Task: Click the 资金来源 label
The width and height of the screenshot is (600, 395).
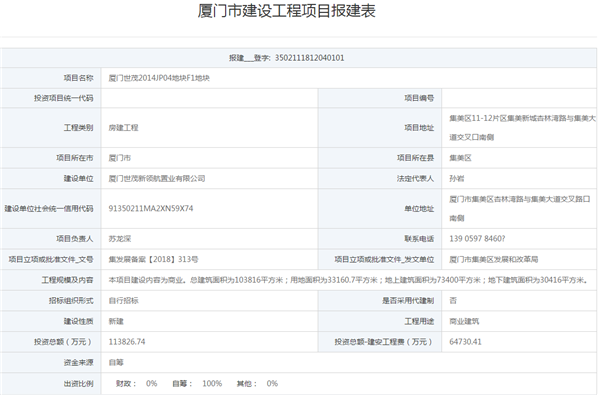Action: click(78, 362)
